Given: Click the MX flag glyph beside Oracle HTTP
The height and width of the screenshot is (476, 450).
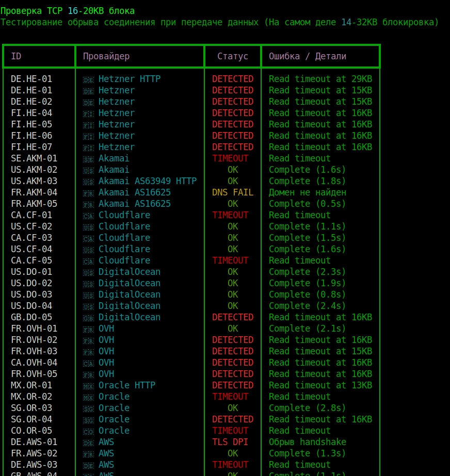Looking at the screenshot, I should coord(88,386).
